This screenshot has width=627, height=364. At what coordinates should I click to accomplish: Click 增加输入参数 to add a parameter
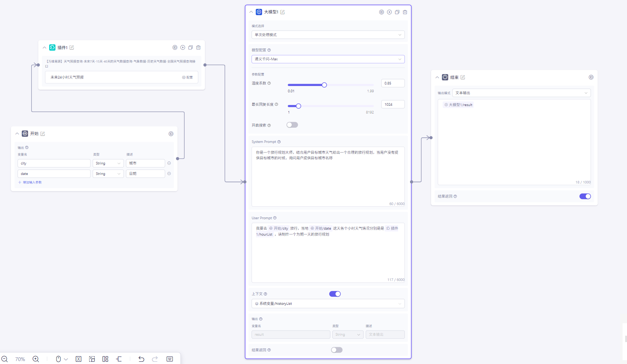click(x=30, y=182)
